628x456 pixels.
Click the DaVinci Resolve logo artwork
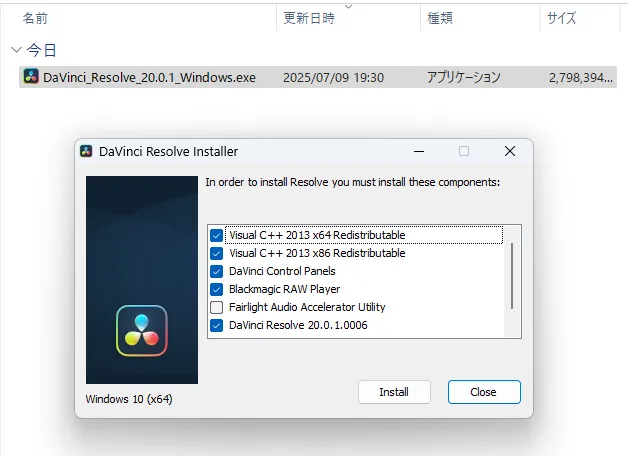tap(142, 331)
